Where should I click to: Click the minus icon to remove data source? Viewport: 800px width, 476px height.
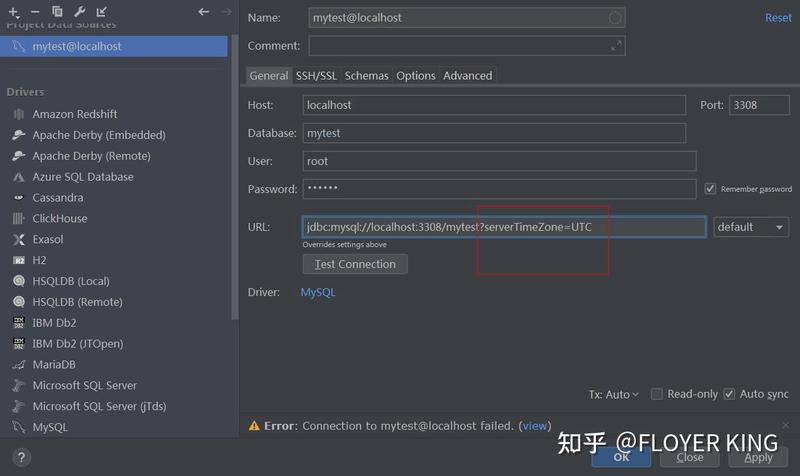click(x=35, y=11)
